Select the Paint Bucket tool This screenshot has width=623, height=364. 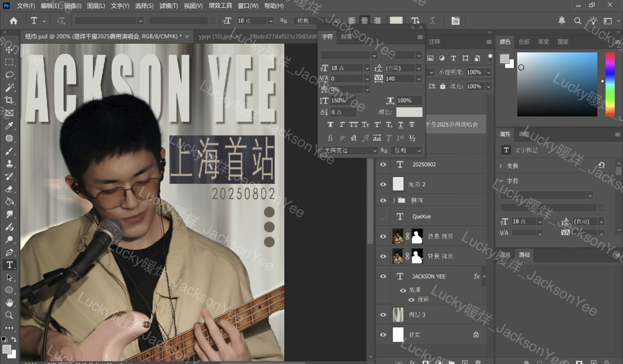tap(9, 202)
